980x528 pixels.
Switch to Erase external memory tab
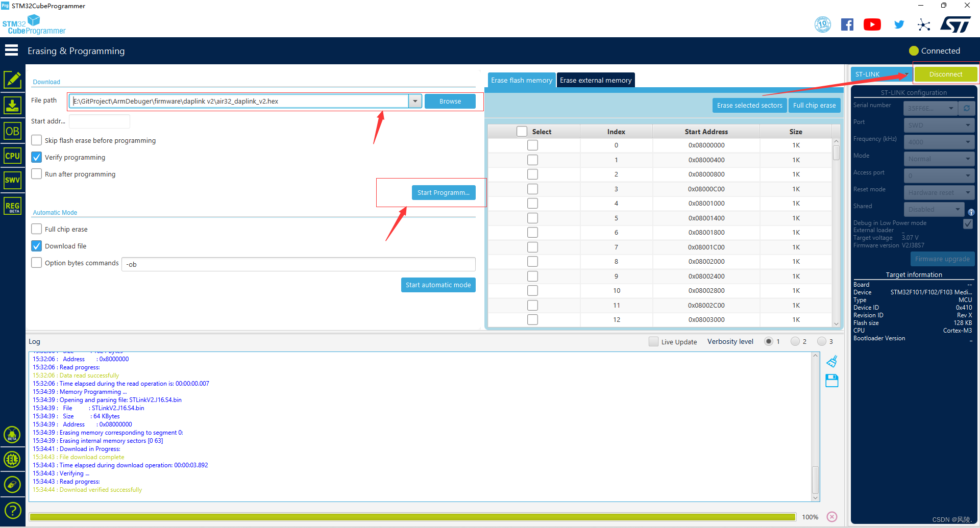596,80
